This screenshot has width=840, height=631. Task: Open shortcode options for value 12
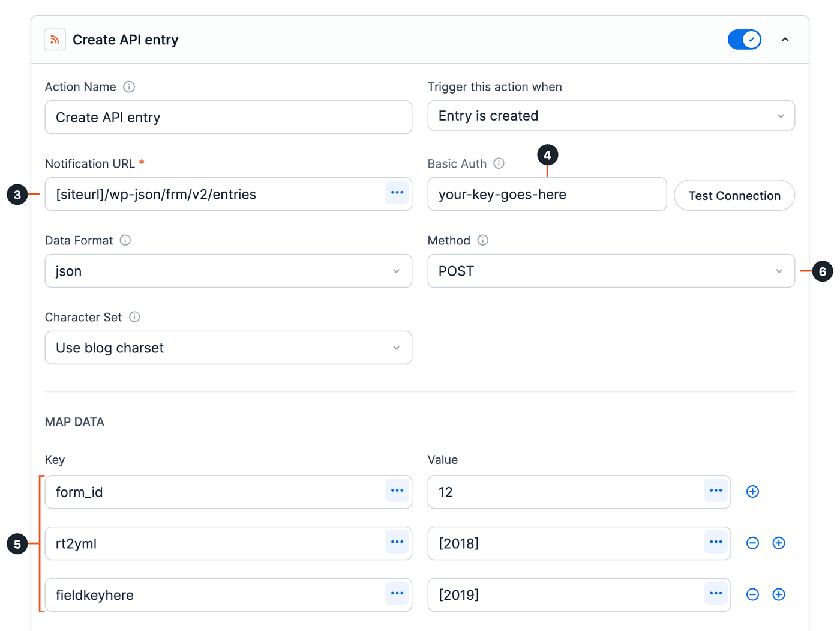coord(716,491)
